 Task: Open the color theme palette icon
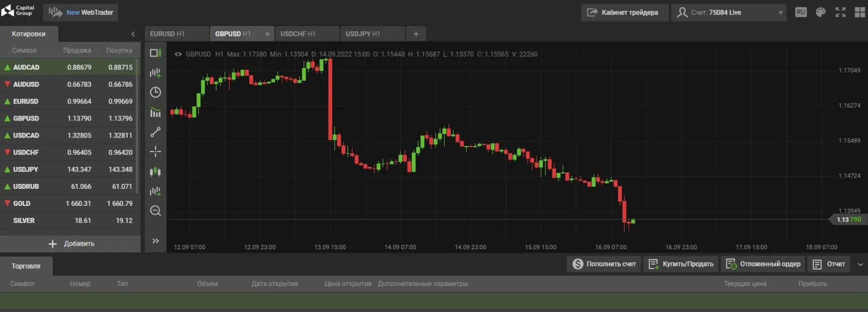point(821,12)
